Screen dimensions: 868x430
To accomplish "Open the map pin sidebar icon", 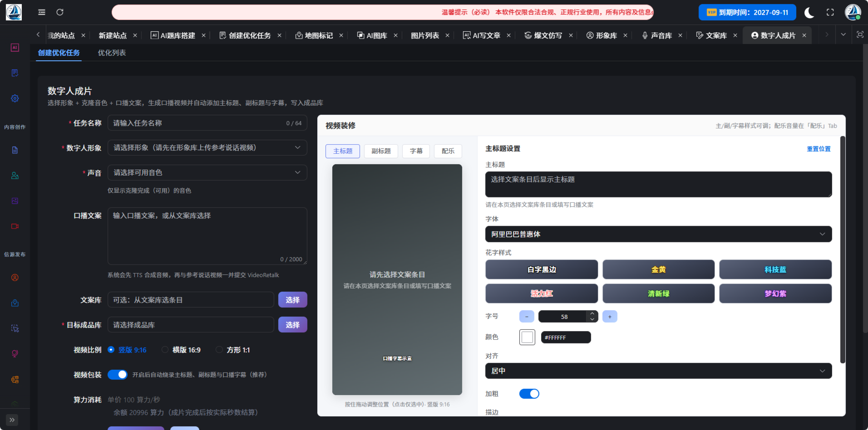I will pos(15,303).
